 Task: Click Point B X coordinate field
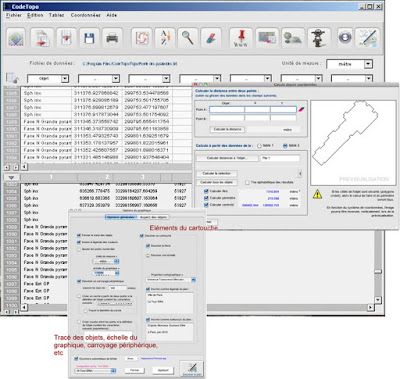pyautogui.click(x=257, y=118)
